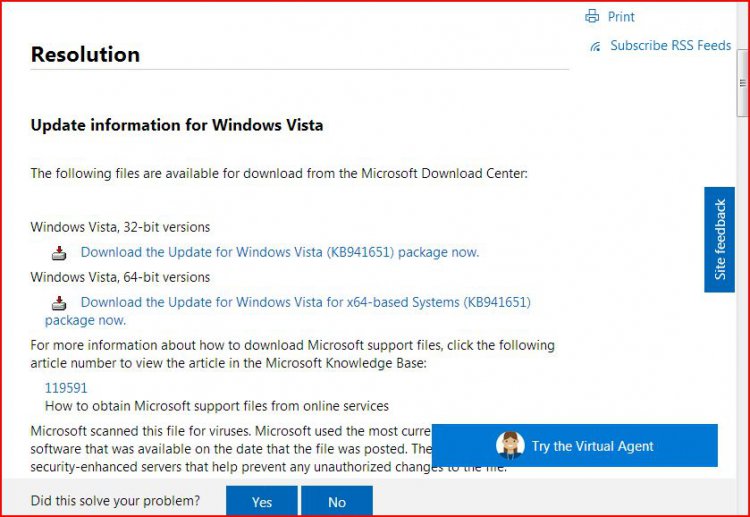Answer No to solved problem question
Image resolution: width=750 pixels, height=517 pixels.
(x=336, y=501)
